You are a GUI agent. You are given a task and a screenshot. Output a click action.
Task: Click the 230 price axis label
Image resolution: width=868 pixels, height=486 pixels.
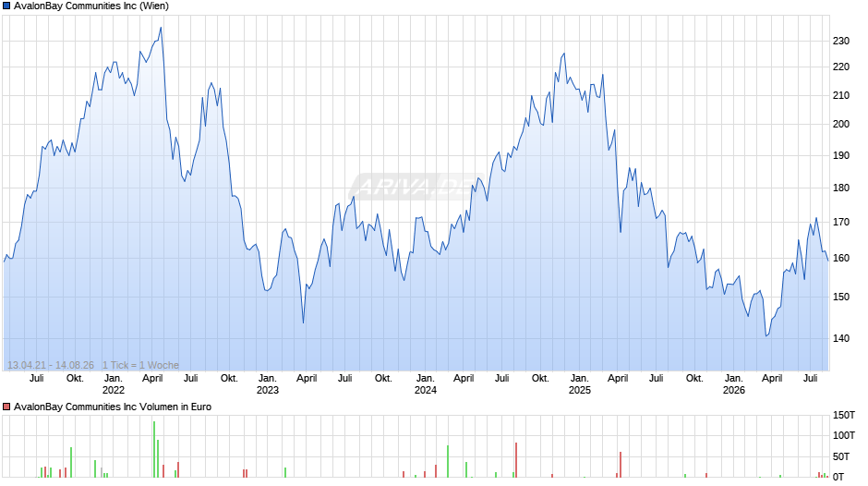841,41
